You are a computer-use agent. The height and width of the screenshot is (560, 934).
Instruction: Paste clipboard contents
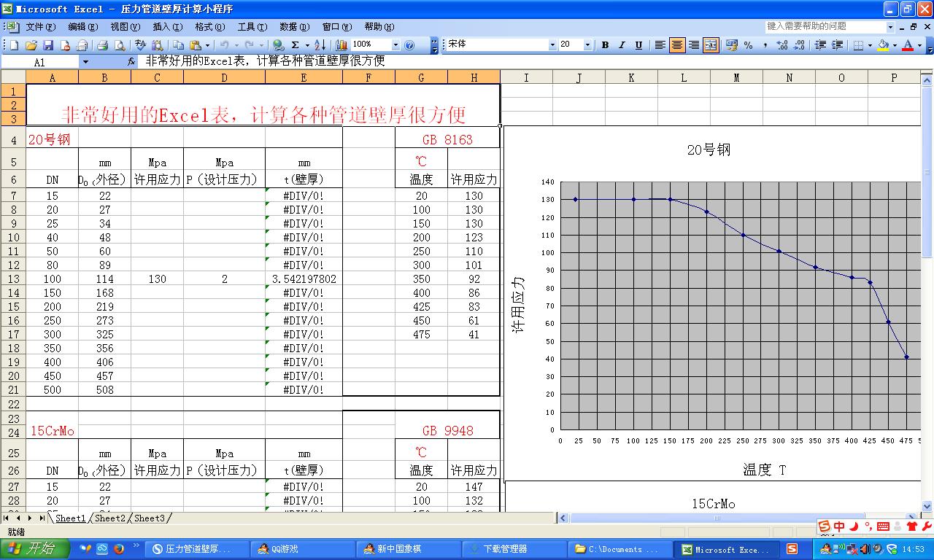pyautogui.click(x=194, y=45)
